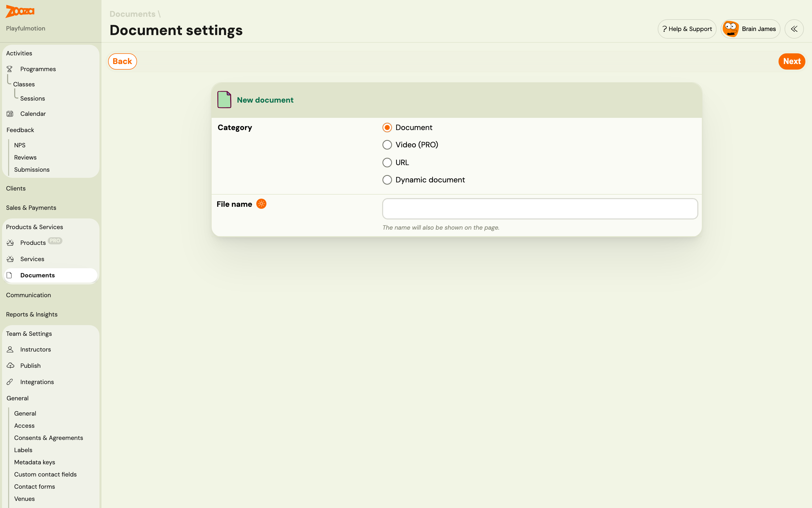Click the Documents page icon in sidebar
The height and width of the screenshot is (508, 812).
9,275
